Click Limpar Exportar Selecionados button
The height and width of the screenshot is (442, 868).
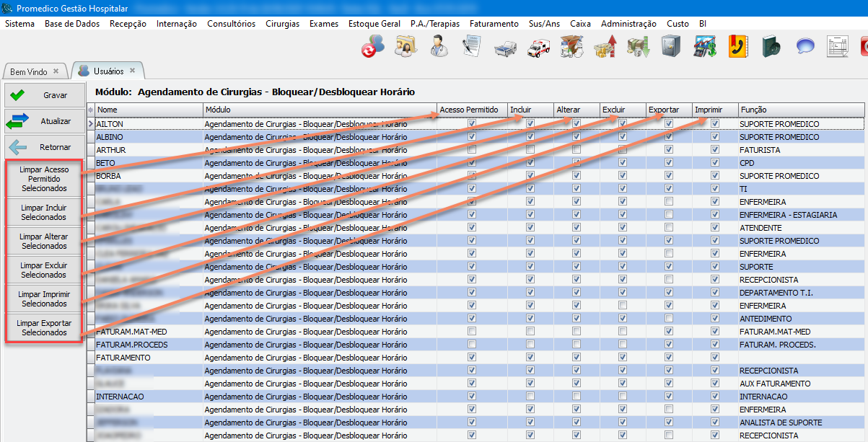coord(44,328)
